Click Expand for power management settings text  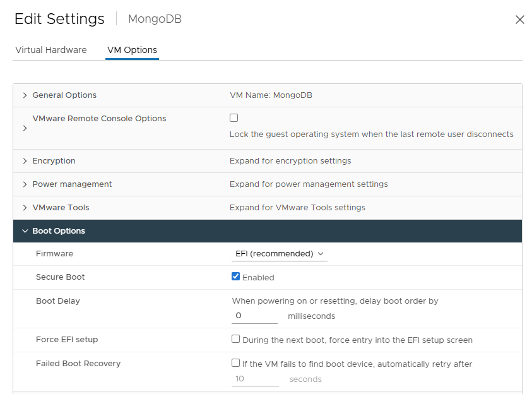point(309,184)
